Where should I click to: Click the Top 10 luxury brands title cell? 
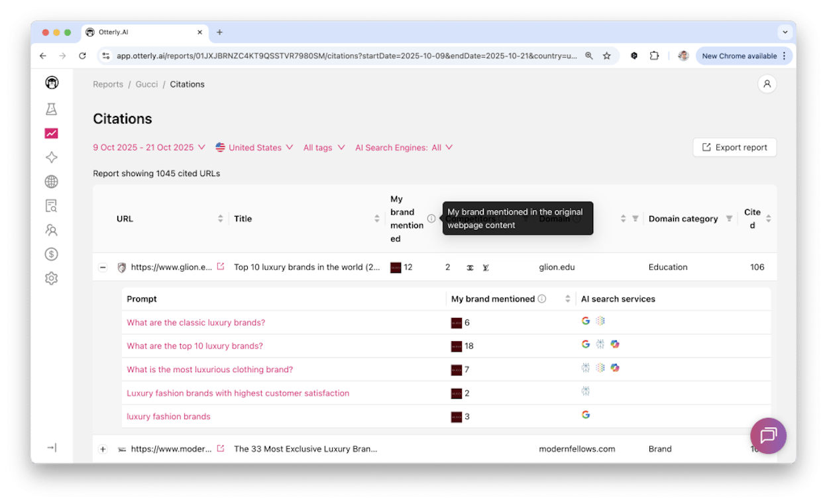coord(307,268)
